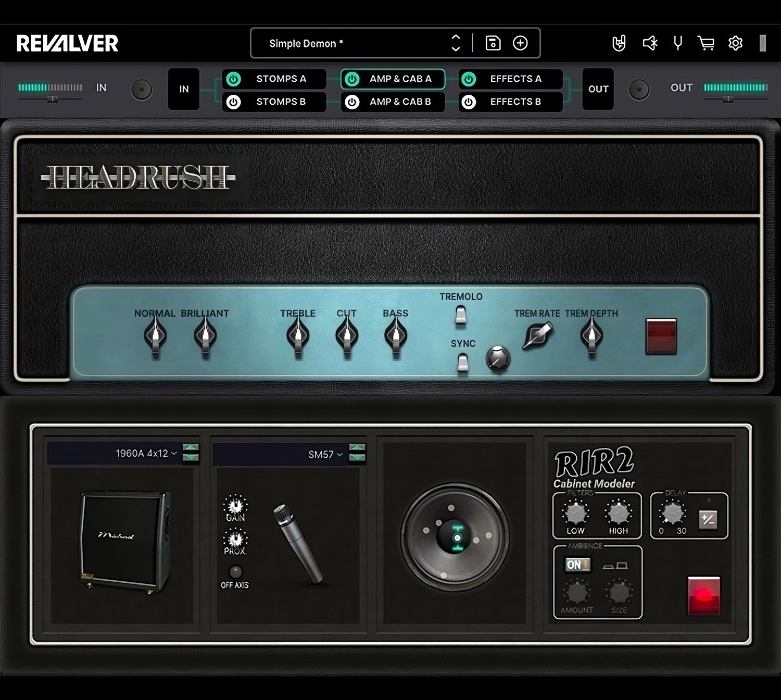Screen dimensions: 781x700
Task: Toggle power for Amp & Cab B
Action: (352, 102)
